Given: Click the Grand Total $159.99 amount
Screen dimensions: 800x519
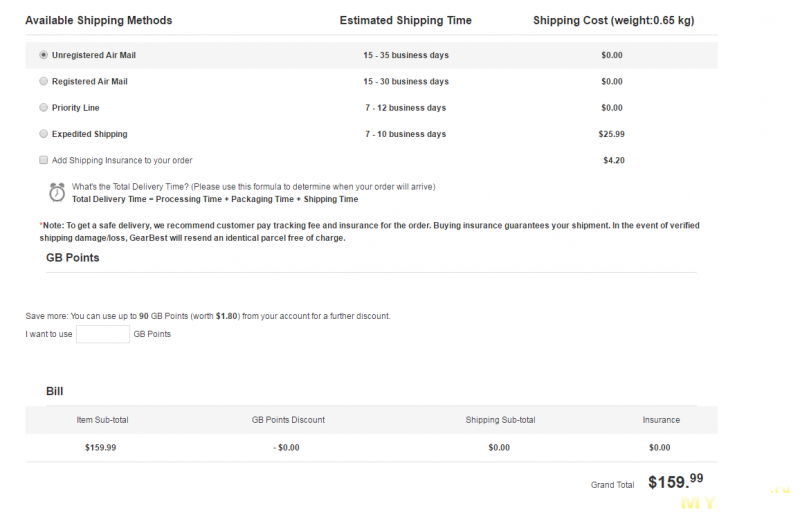Looking at the screenshot, I should pyautogui.click(x=676, y=481).
